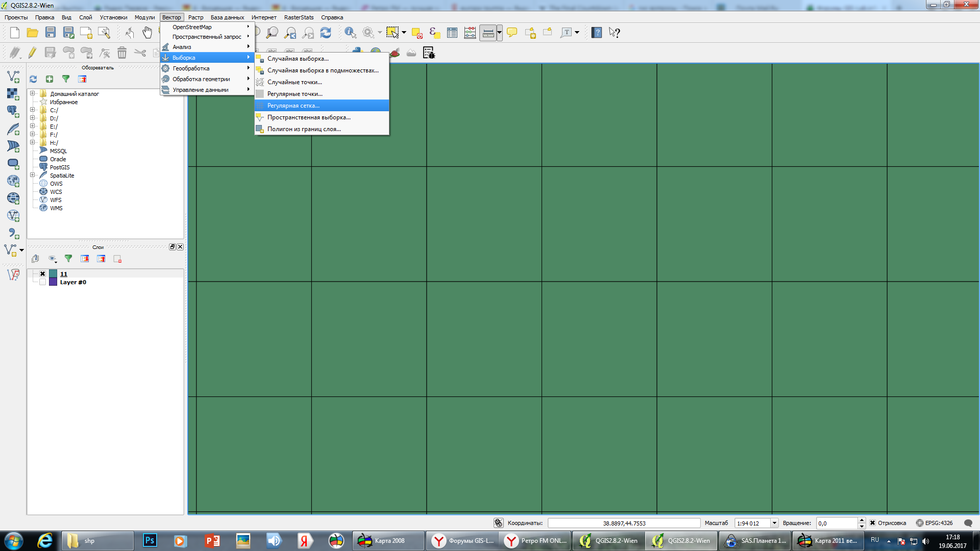Open the attribute table icon
This screenshot has height=551, width=980.
click(452, 33)
